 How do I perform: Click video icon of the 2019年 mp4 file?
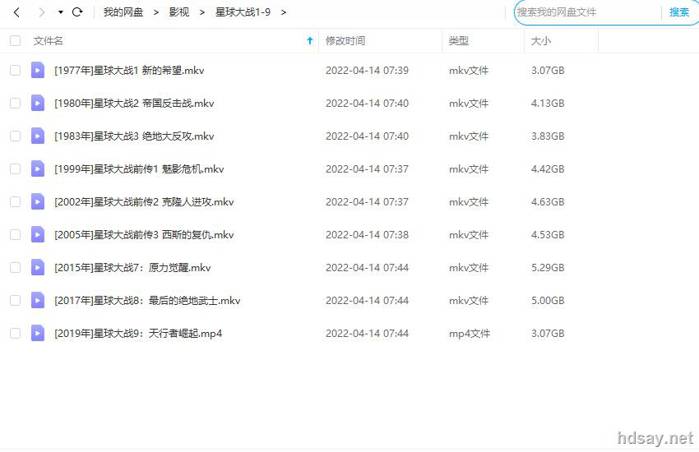point(38,333)
